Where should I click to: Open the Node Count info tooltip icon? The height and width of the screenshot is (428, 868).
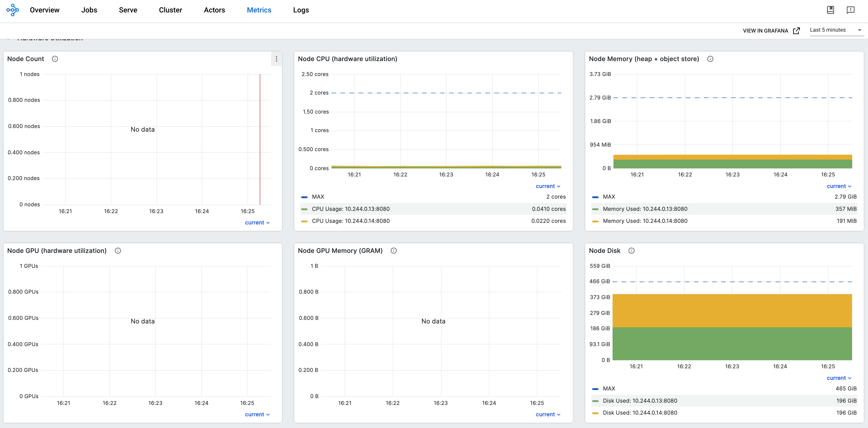point(55,59)
